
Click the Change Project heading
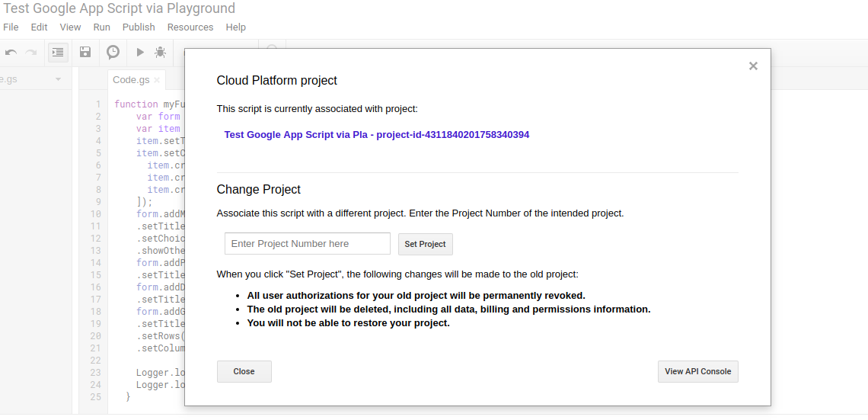pyautogui.click(x=259, y=190)
